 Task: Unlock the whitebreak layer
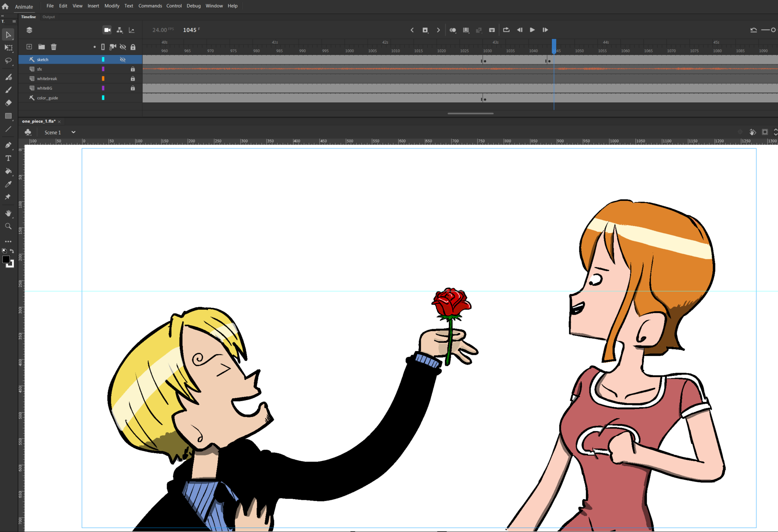pos(133,79)
